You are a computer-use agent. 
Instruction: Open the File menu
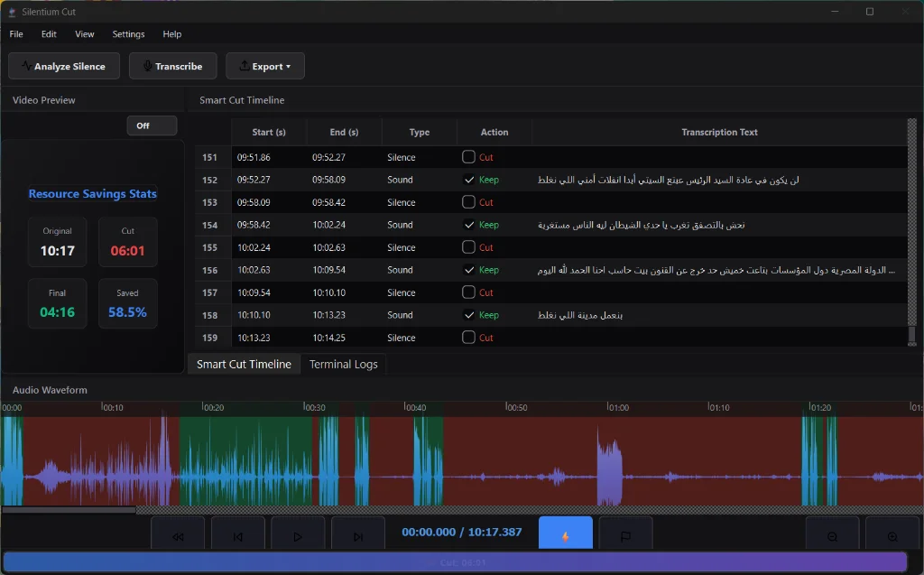(16, 34)
